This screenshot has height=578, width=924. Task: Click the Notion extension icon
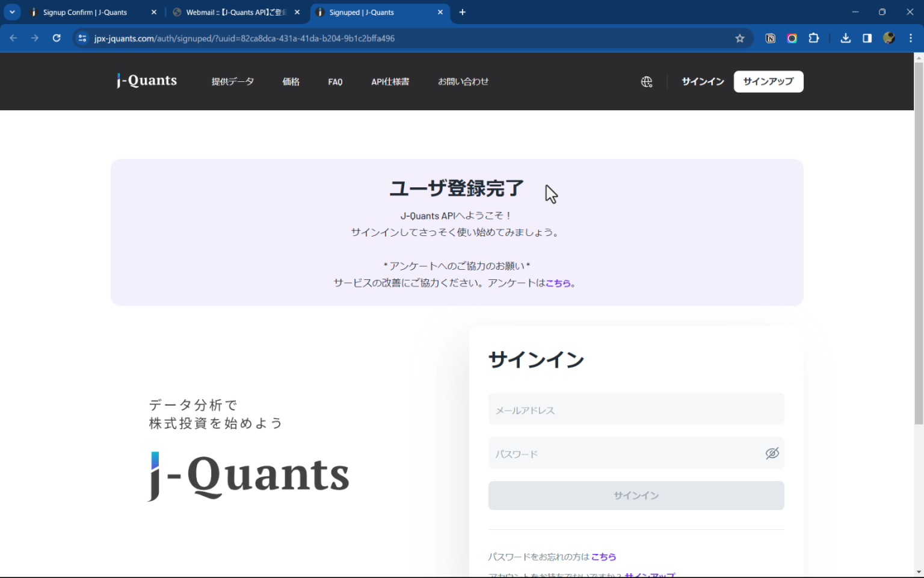[770, 38]
